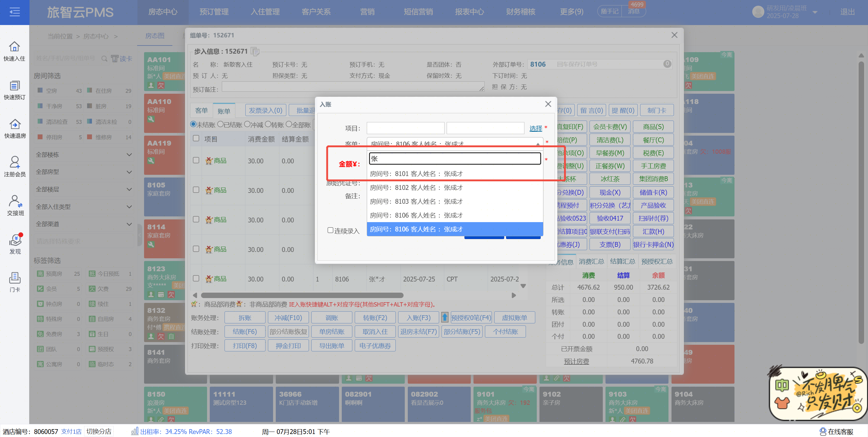
Task: Tick the checkbox of the first 商品 row
Action: coord(196,160)
